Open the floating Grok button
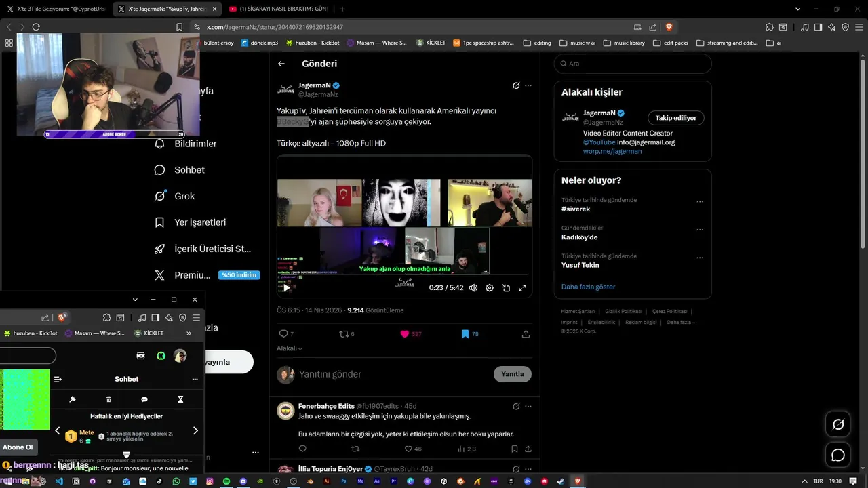Screen dimensions: 868x488 point(838,425)
